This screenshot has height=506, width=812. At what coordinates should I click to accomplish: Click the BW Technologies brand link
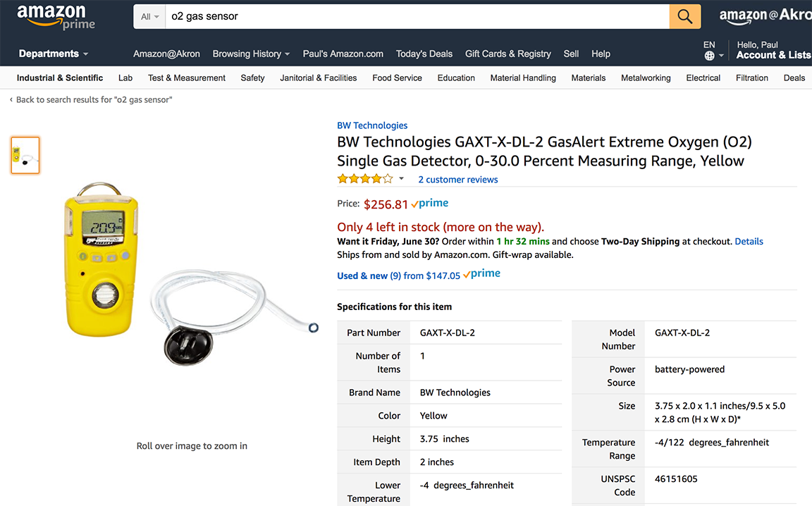point(372,125)
